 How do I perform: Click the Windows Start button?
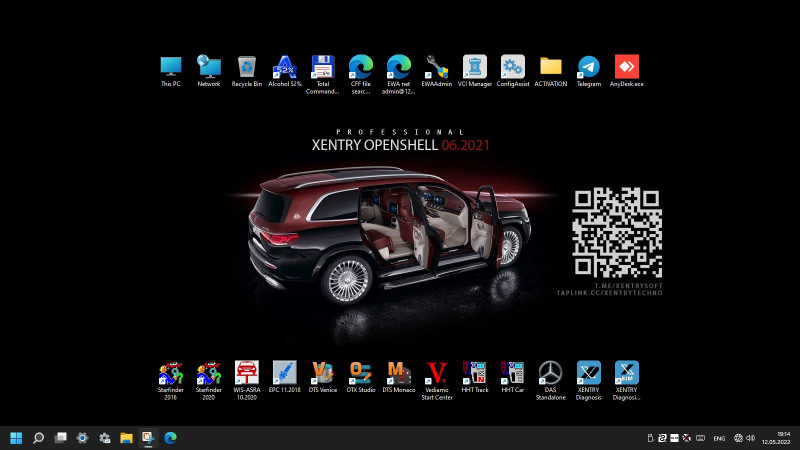pyautogui.click(x=16, y=438)
